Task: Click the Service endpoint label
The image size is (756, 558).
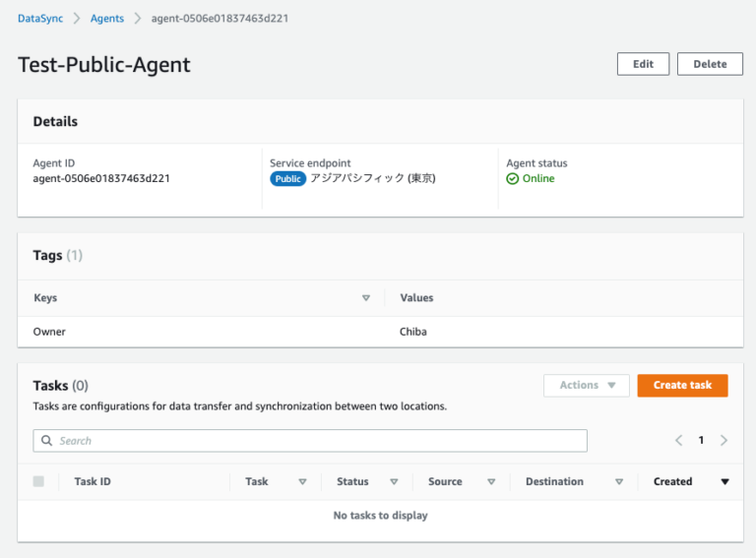Action: pyautogui.click(x=310, y=163)
